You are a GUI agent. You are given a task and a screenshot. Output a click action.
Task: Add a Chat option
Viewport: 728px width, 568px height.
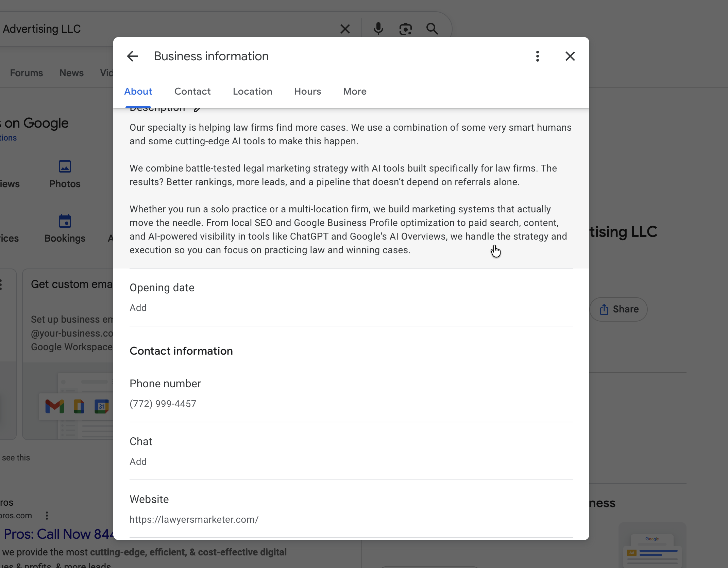138,461
